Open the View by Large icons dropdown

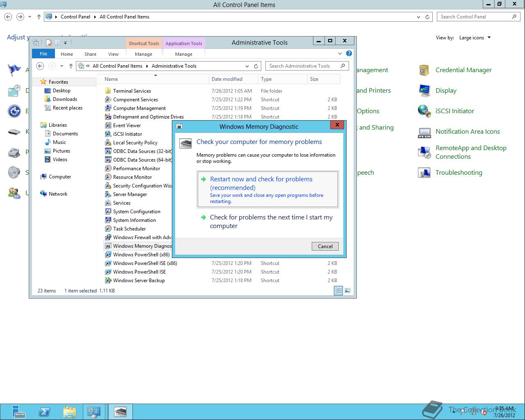[x=475, y=38]
